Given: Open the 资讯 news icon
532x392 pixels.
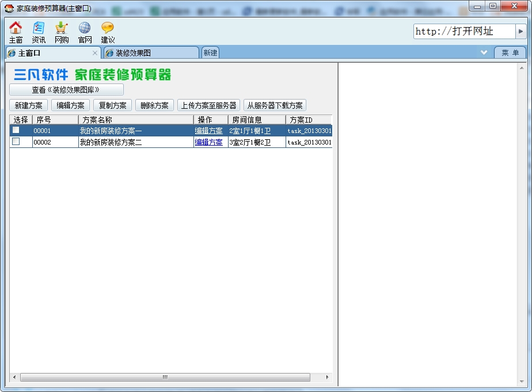Looking at the screenshot, I should (x=39, y=33).
